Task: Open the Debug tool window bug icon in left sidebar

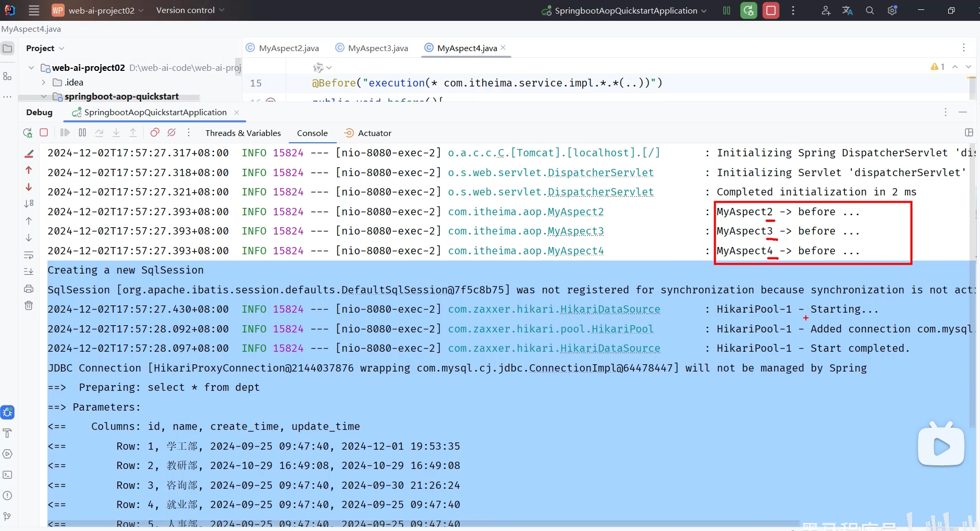Action: tap(7, 412)
